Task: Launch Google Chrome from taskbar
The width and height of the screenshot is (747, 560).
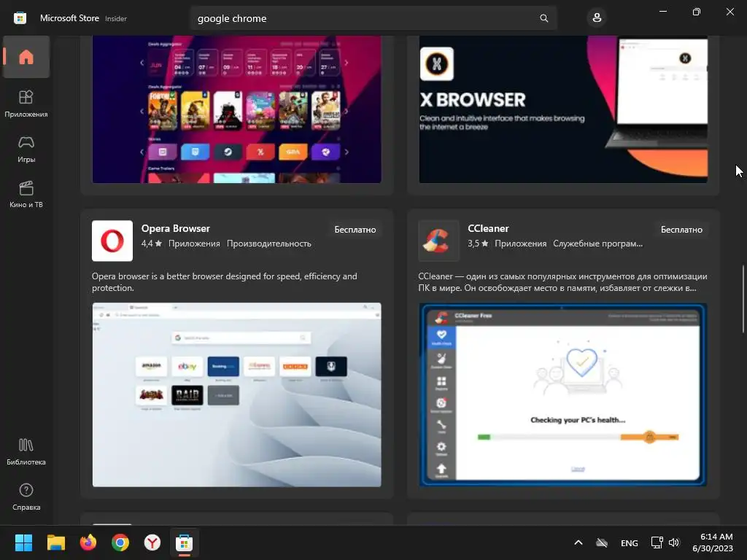Action: click(120, 542)
